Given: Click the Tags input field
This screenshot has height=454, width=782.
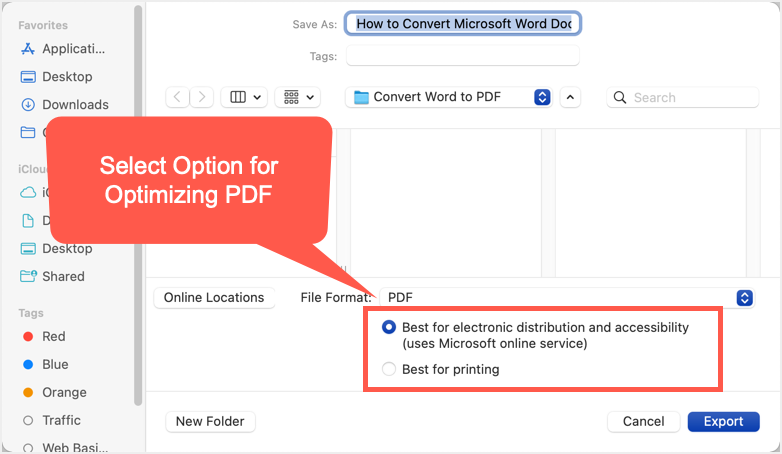Looking at the screenshot, I should (x=463, y=56).
